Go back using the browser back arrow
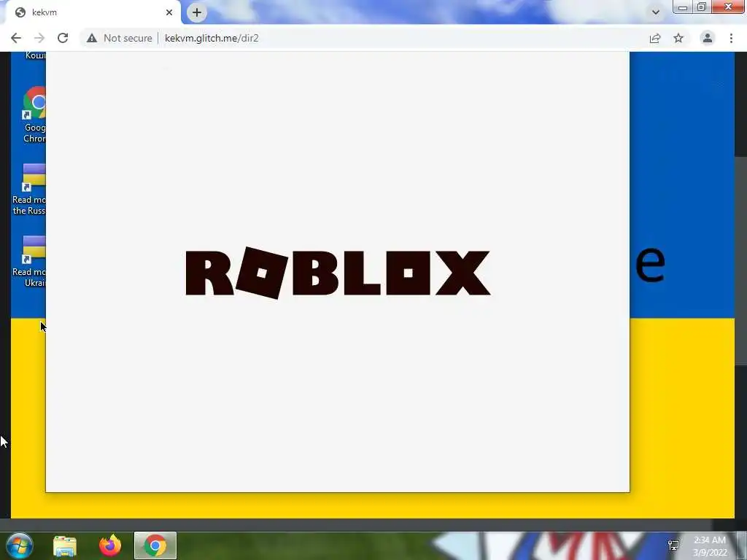 [16, 38]
